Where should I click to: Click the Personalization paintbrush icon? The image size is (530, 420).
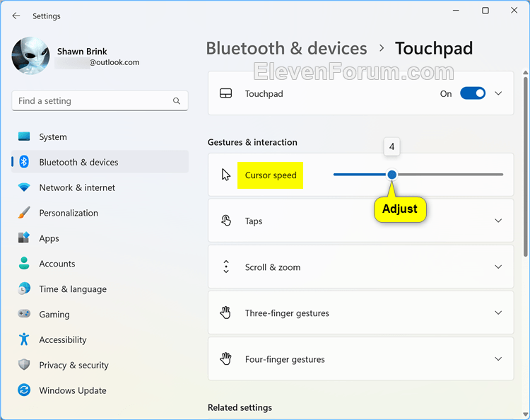click(x=24, y=213)
